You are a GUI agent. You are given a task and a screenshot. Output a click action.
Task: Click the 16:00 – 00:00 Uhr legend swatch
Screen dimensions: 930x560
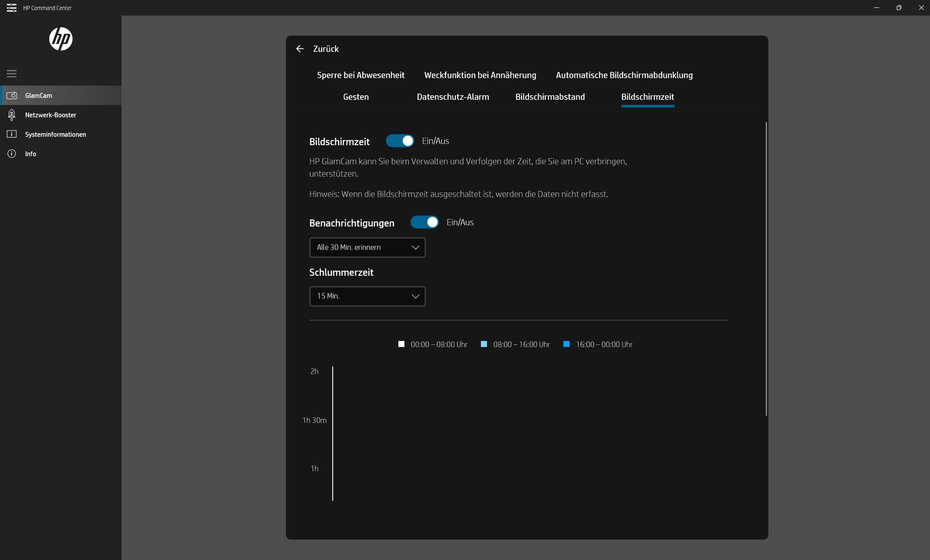[x=566, y=344]
